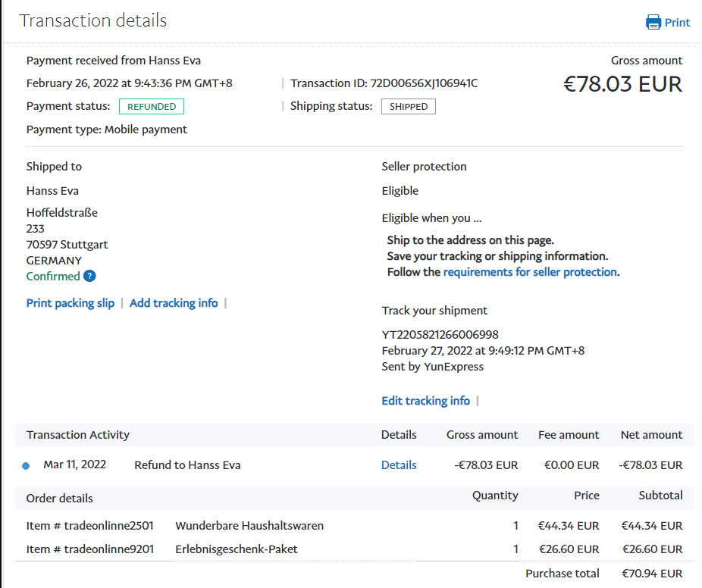Click the Order details section header
The height and width of the screenshot is (588, 702).
pos(60,499)
